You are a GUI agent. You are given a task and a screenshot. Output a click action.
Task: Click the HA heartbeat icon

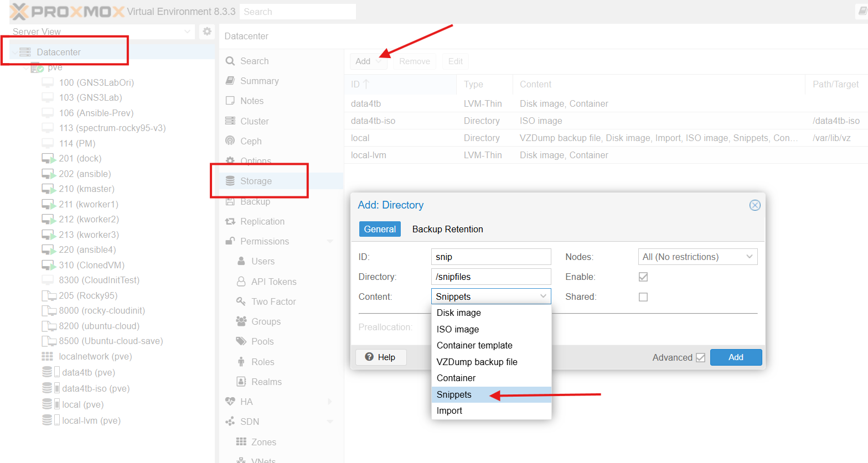pos(230,402)
